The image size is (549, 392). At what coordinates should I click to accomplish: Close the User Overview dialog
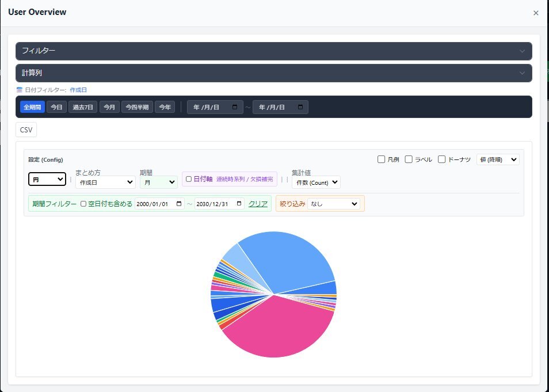click(x=536, y=13)
